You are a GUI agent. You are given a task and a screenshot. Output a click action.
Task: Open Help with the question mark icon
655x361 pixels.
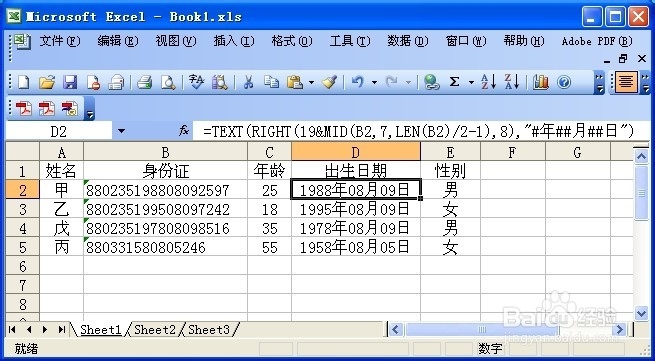(564, 82)
